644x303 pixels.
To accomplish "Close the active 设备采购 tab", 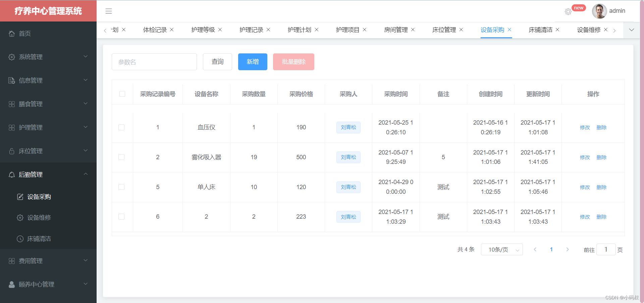I will click(x=509, y=30).
